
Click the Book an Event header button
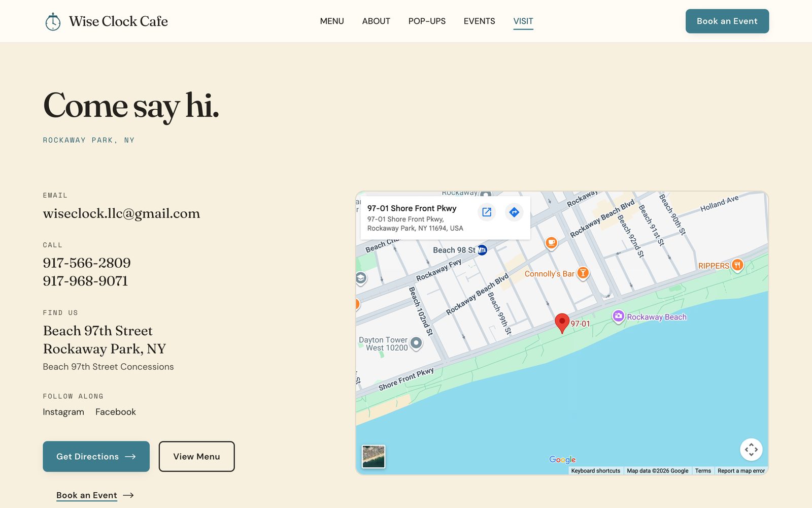pos(727,21)
